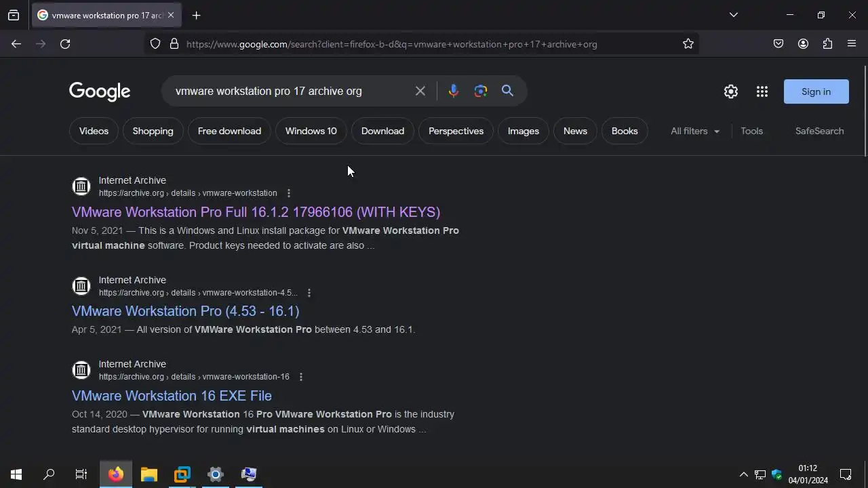Open Windows taskbar search
The height and width of the screenshot is (488, 868).
[x=49, y=474]
